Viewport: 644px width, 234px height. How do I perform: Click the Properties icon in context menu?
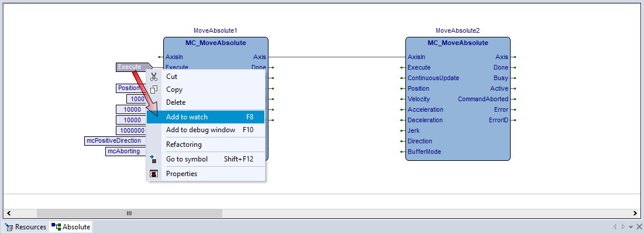pos(154,174)
